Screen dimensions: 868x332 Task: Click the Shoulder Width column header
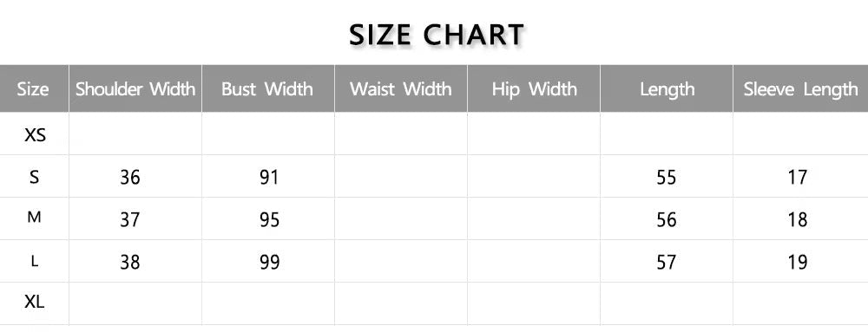tap(135, 89)
